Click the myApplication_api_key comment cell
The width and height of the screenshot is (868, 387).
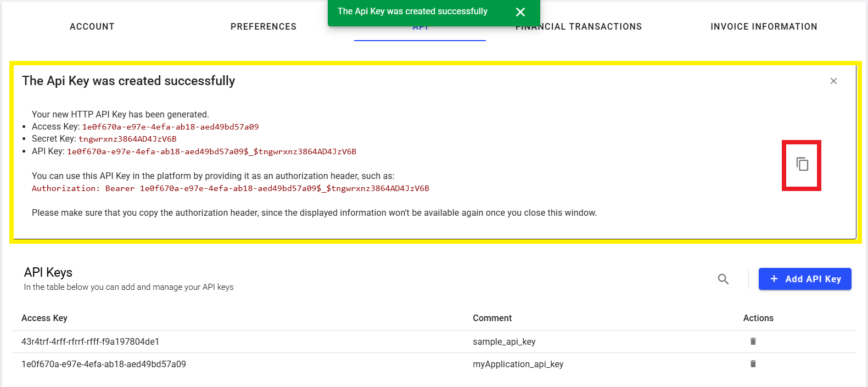pos(518,364)
